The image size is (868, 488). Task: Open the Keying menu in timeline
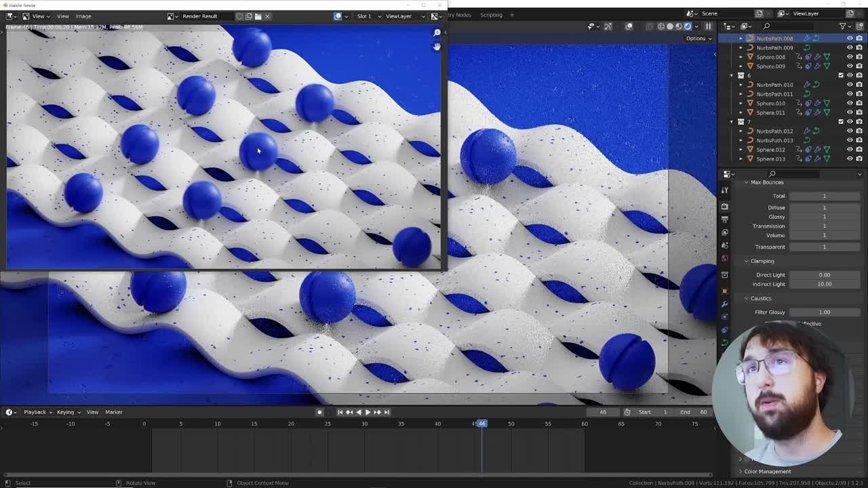pos(68,412)
